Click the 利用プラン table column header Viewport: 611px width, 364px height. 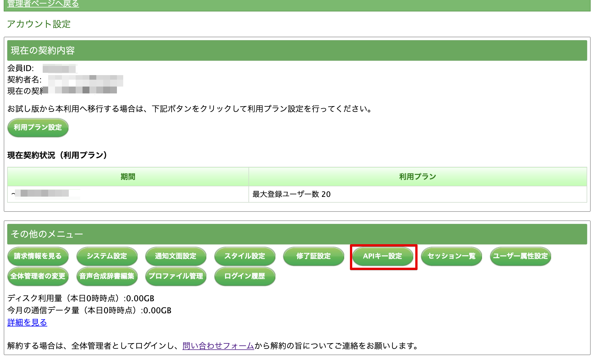pos(418,177)
